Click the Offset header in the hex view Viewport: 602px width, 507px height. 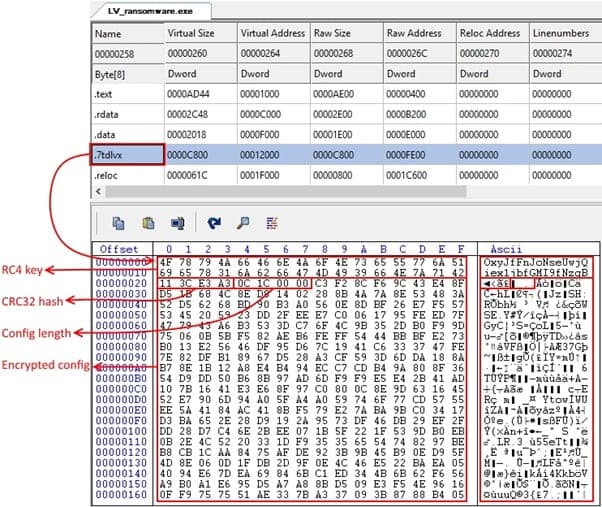tap(119, 249)
